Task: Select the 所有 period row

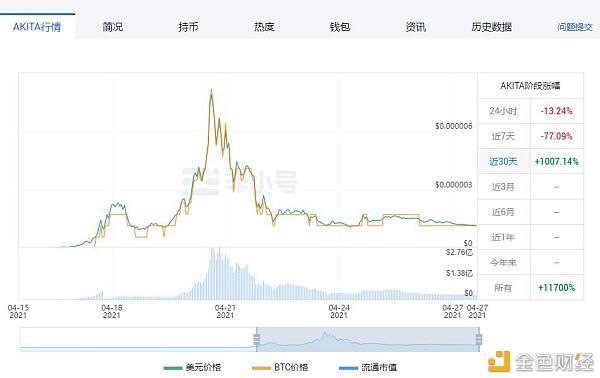Action: coord(530,288)
